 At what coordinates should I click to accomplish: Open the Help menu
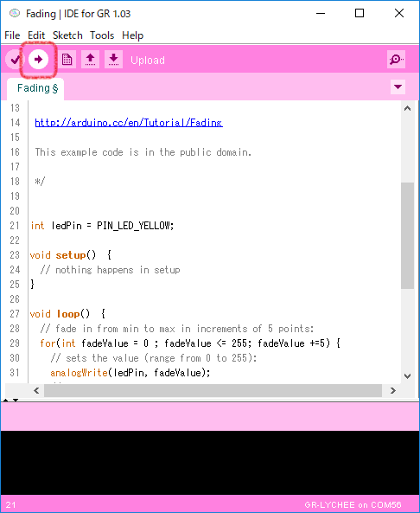point(133,35)
